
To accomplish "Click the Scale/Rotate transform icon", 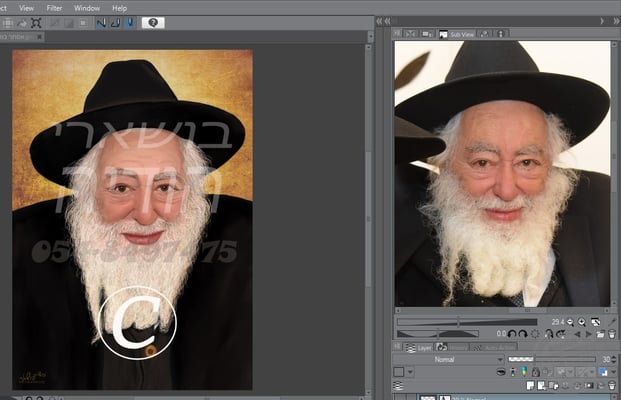I will click(36, 23).
